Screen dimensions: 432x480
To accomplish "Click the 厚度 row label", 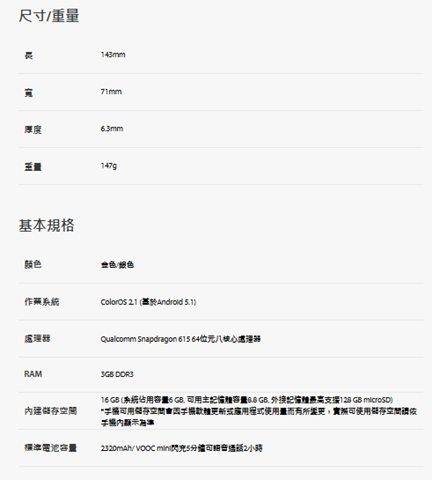I will (x=33, y=129).
